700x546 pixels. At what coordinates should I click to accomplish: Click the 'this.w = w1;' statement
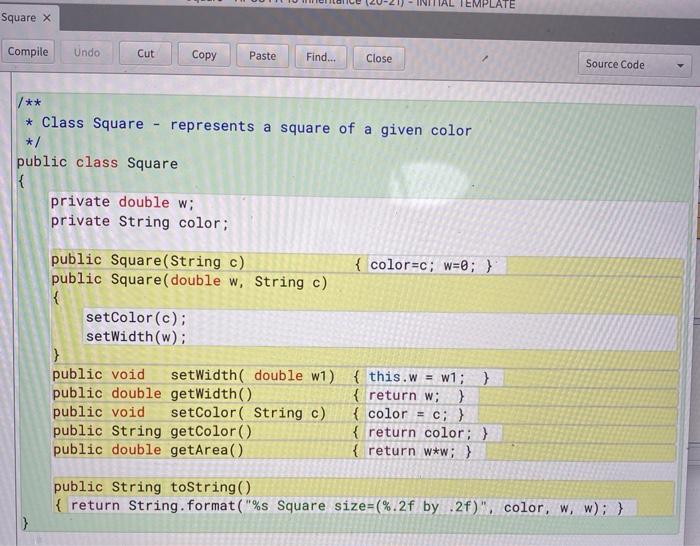(417, 378)
